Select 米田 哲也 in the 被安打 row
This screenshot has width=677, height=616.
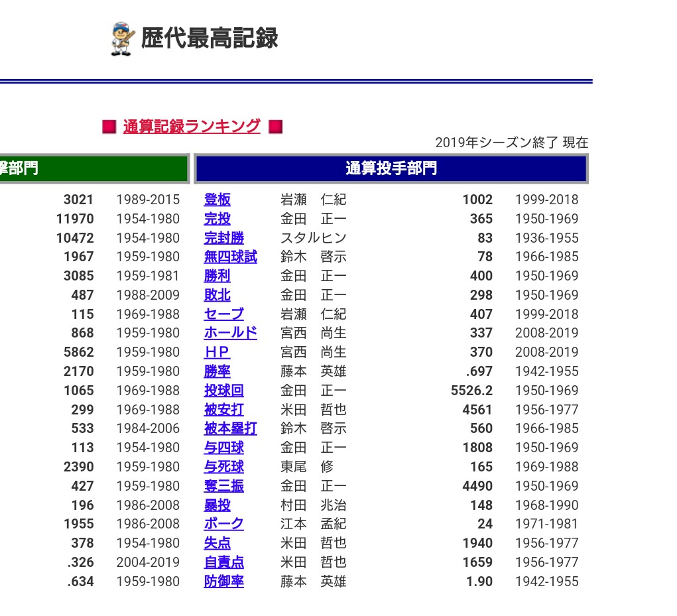point(314,409)
